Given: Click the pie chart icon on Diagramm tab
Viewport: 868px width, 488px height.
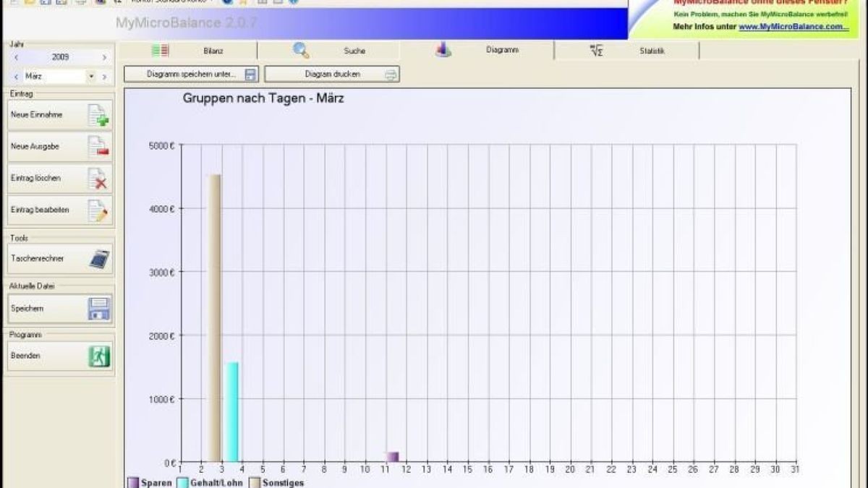Looking at the screenshot, I should coord(443,50).
